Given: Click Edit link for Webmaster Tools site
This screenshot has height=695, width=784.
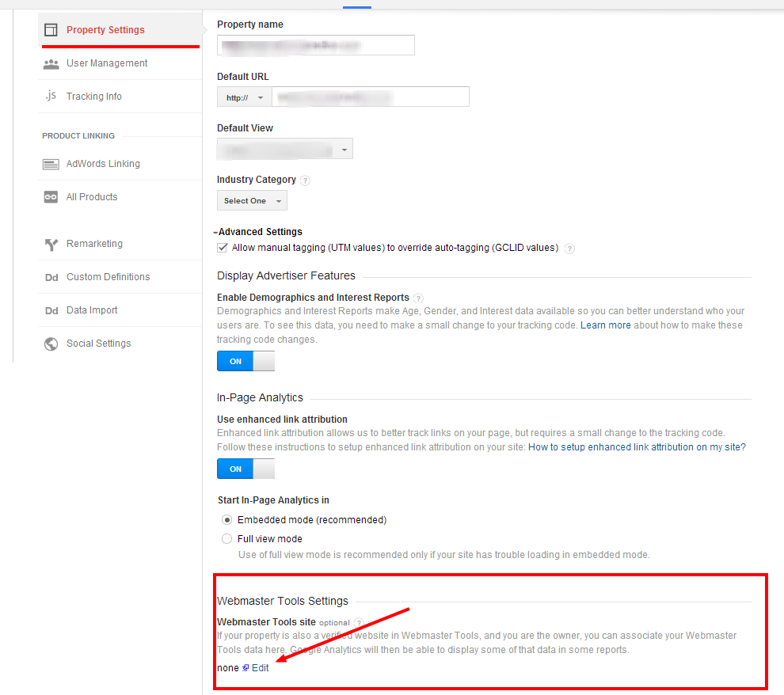Looking at the screenshot, I should point(260,668).
